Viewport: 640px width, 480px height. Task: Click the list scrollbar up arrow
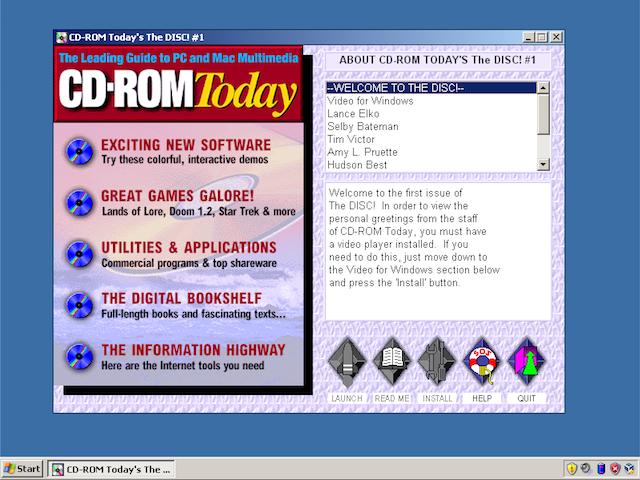[543, 88]
